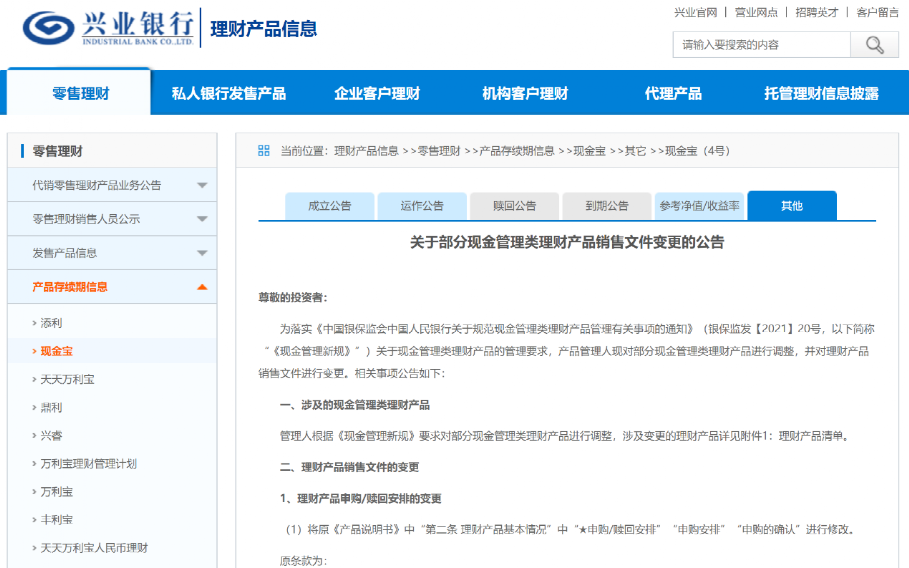
Task: Open the 私人银行发售产品 navigation tab
Action: pyautogui.click(x=229, y=94)
